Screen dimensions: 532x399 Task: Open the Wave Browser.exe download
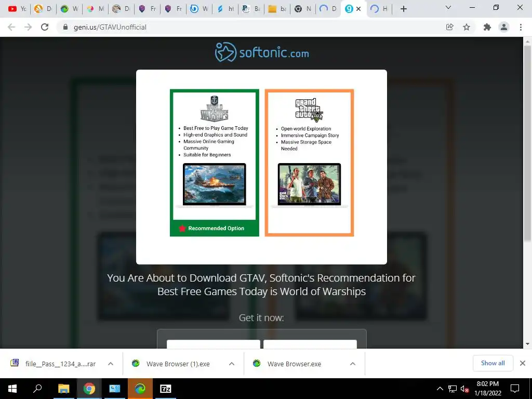287,364
